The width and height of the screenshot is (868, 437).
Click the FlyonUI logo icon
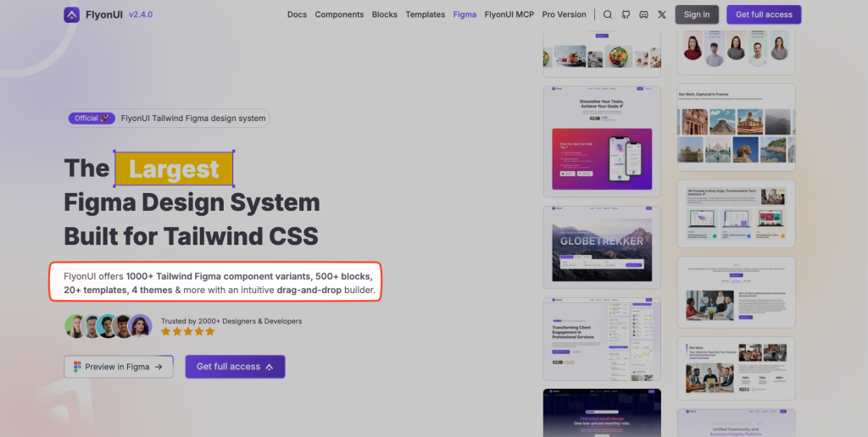[x=71, y=15]
